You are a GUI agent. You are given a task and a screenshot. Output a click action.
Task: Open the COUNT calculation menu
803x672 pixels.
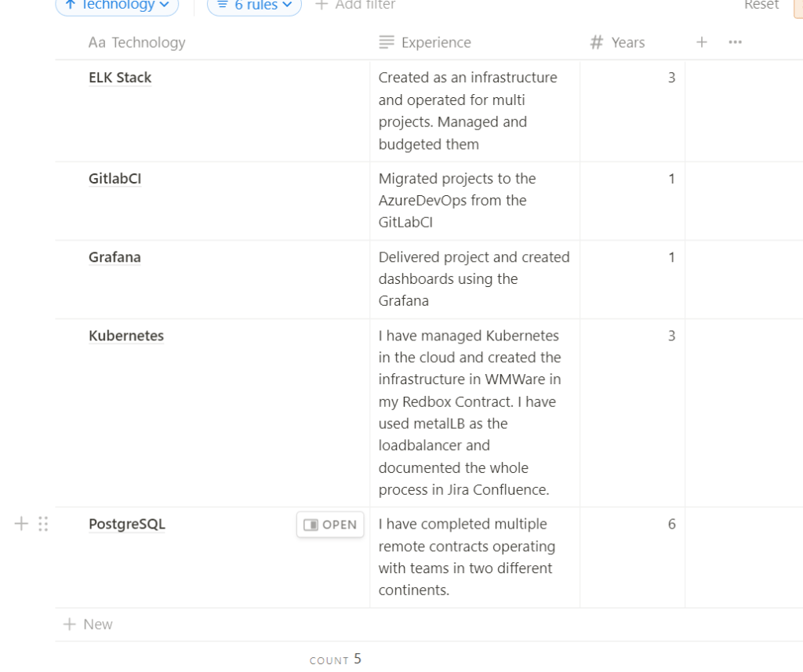(336, 659)
